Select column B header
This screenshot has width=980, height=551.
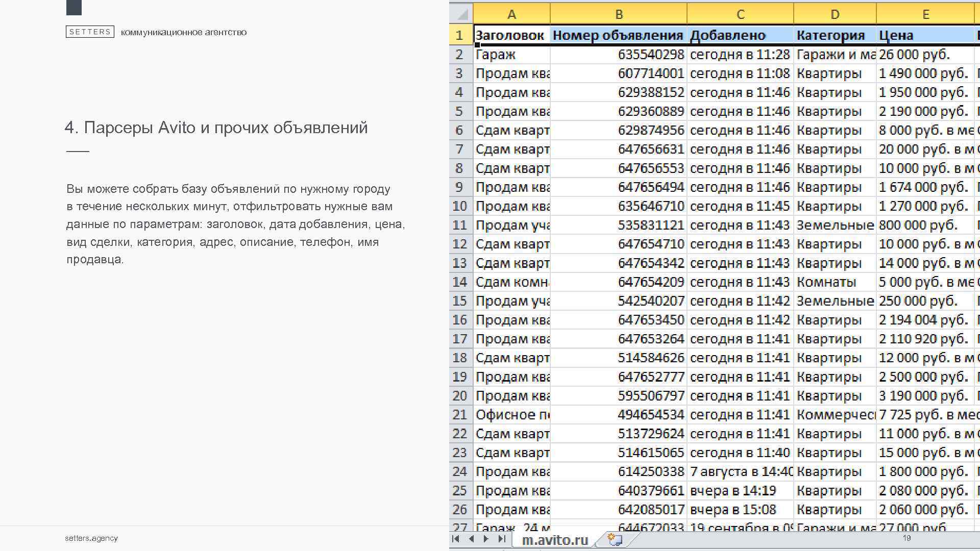point(619,14)
